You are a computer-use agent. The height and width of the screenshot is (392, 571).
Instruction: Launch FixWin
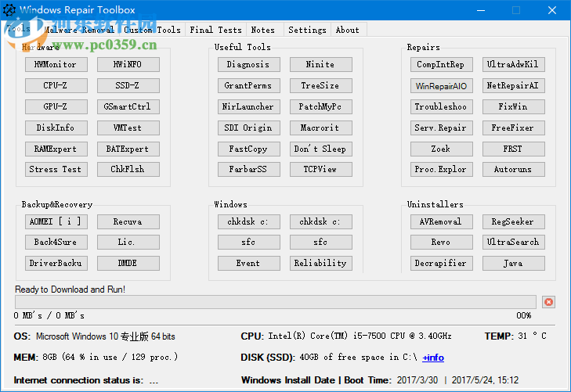pos(514,106)
